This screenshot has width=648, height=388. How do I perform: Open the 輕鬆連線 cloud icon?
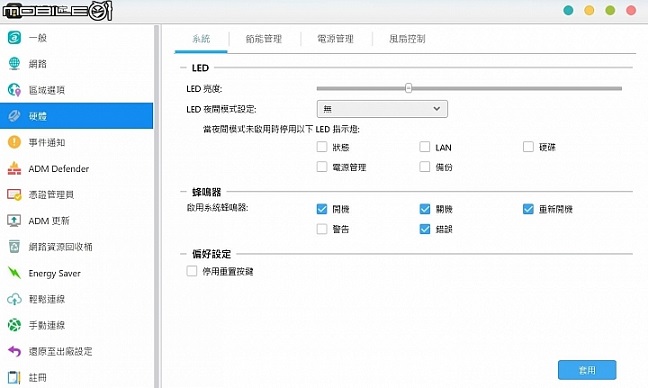(x=14, y=299)
